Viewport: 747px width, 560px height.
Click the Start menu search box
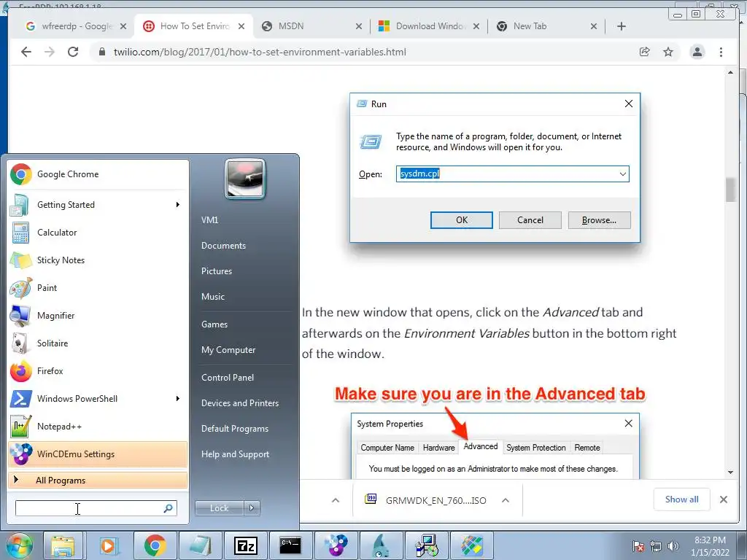(96, 508)
